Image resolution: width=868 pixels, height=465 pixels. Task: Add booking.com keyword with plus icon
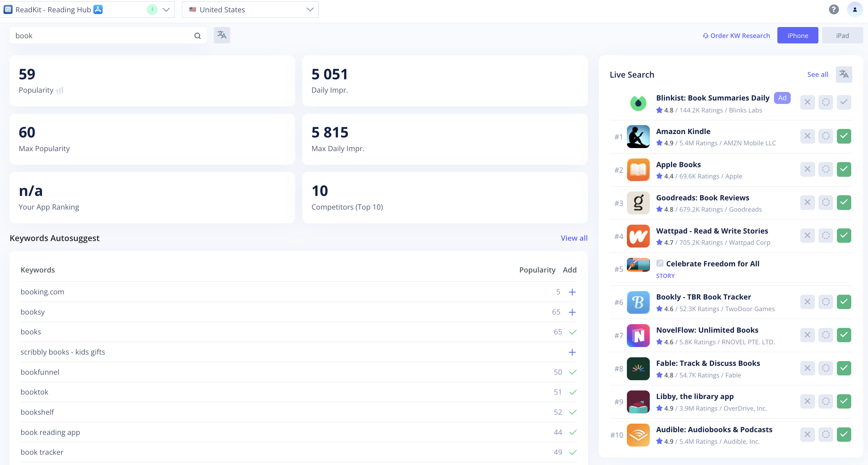572,292
